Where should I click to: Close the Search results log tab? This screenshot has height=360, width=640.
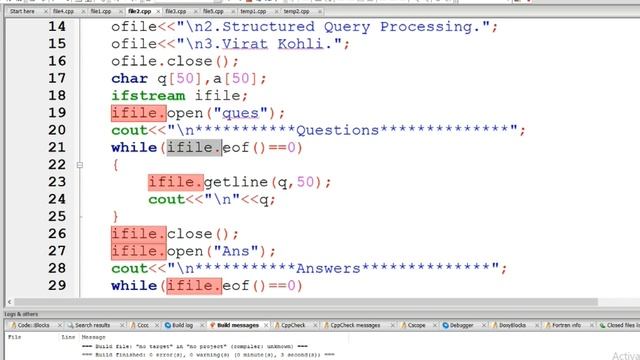[x=122, y=325]
